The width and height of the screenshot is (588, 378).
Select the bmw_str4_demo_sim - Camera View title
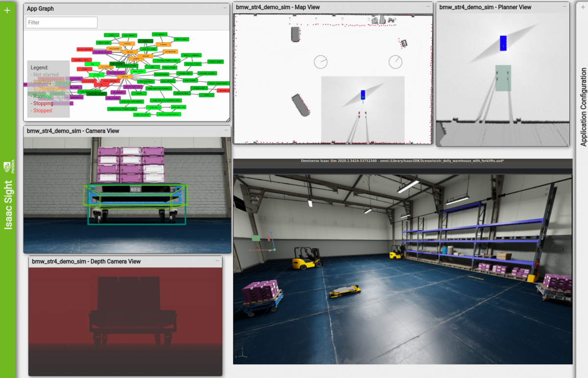tap(73, 131)
